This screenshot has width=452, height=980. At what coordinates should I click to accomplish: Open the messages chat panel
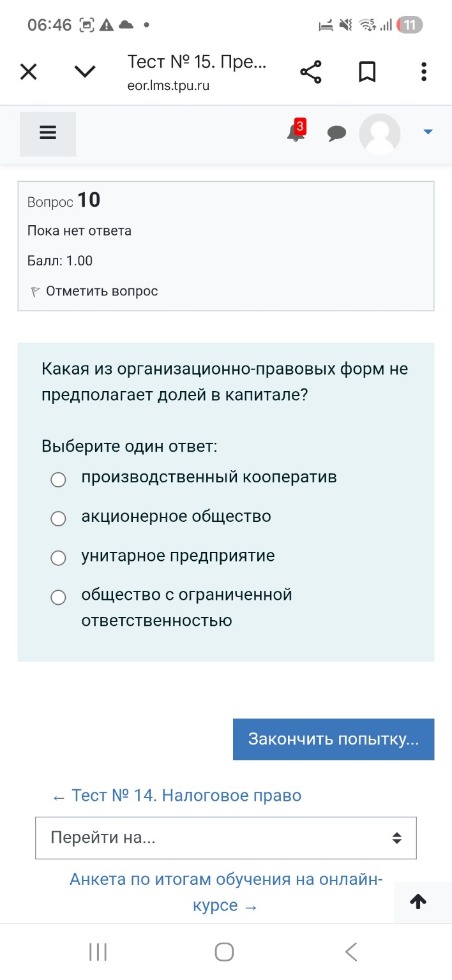[337, 134]
